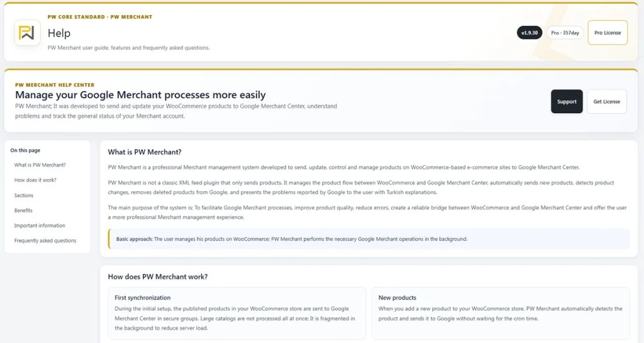Open Important information sidebar link
Viewport: 644px width, 343px height.
click(40, 226)
